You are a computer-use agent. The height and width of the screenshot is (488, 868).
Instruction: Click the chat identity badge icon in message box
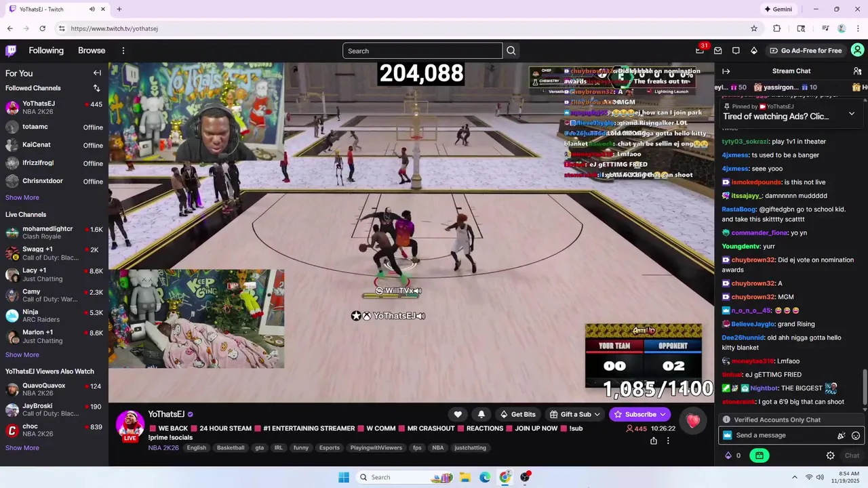(x=728, y=435)
